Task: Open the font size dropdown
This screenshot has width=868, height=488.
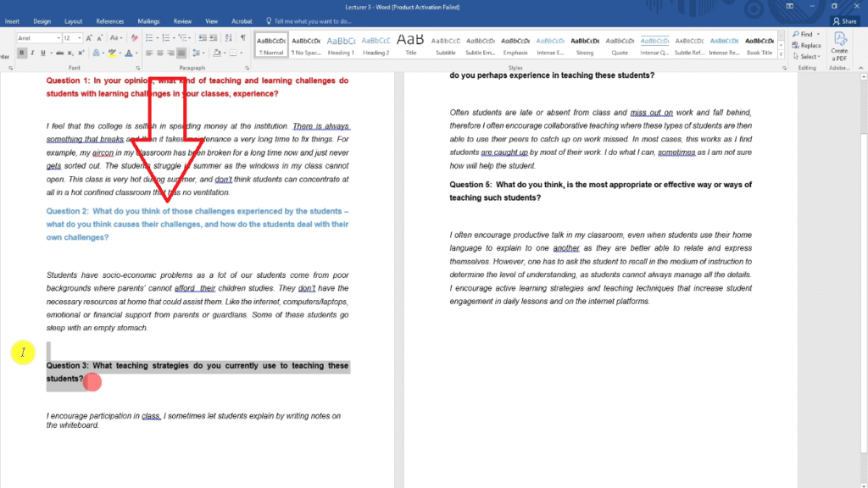Action: tap(80, 38)
